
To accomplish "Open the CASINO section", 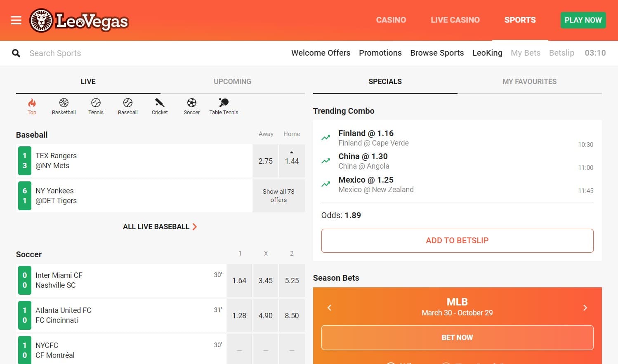I will (391, 20).
